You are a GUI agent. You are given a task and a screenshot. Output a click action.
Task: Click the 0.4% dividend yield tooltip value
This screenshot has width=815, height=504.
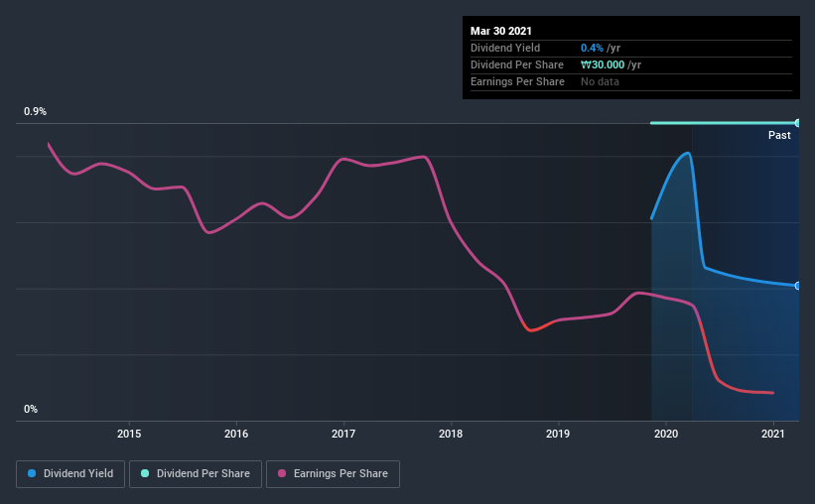click(592, 48)
